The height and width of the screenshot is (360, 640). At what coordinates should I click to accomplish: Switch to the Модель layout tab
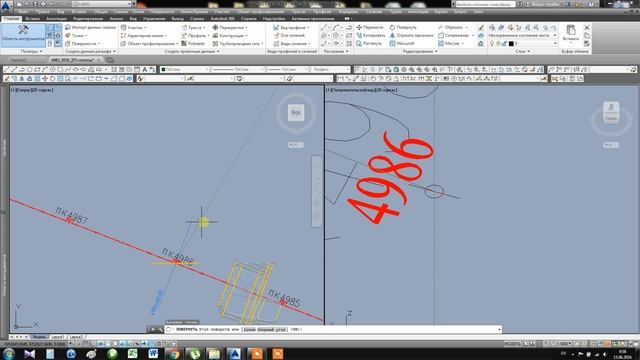[x=39, y=337]
